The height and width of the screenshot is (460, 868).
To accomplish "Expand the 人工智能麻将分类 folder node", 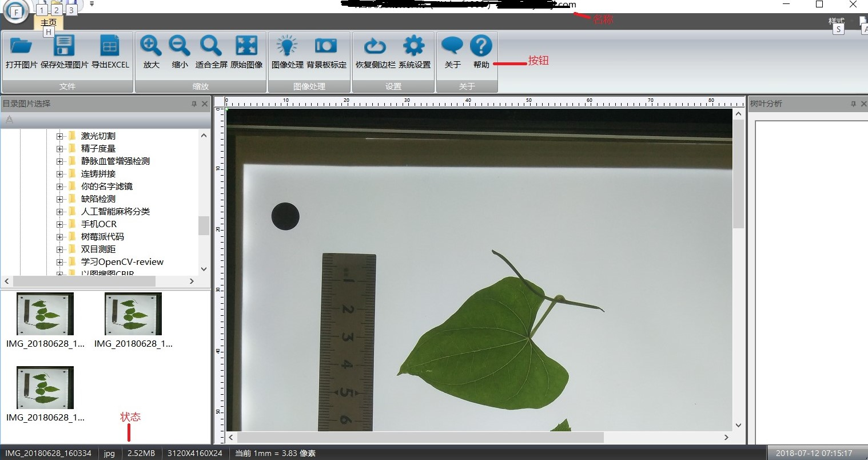I will tap(59, 212).
